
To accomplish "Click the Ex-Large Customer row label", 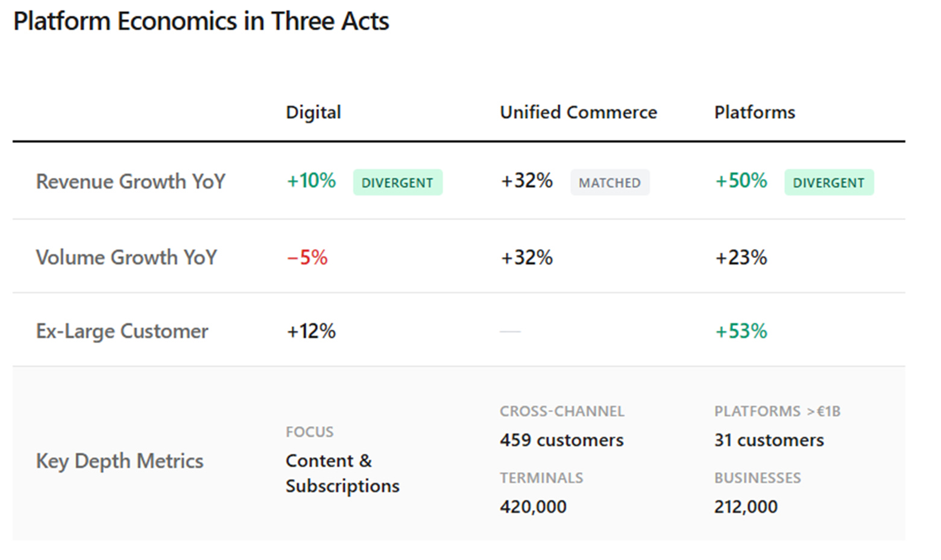I will point(122,331).
